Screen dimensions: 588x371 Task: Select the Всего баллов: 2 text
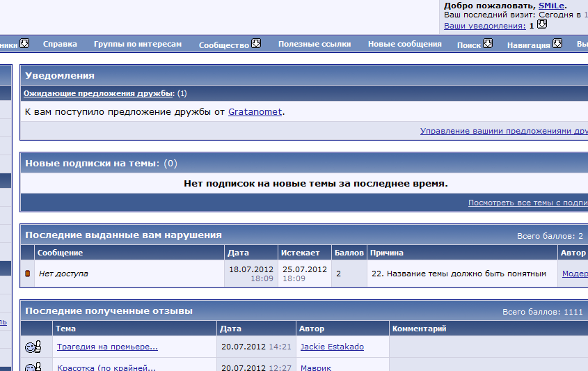[550, 236]
